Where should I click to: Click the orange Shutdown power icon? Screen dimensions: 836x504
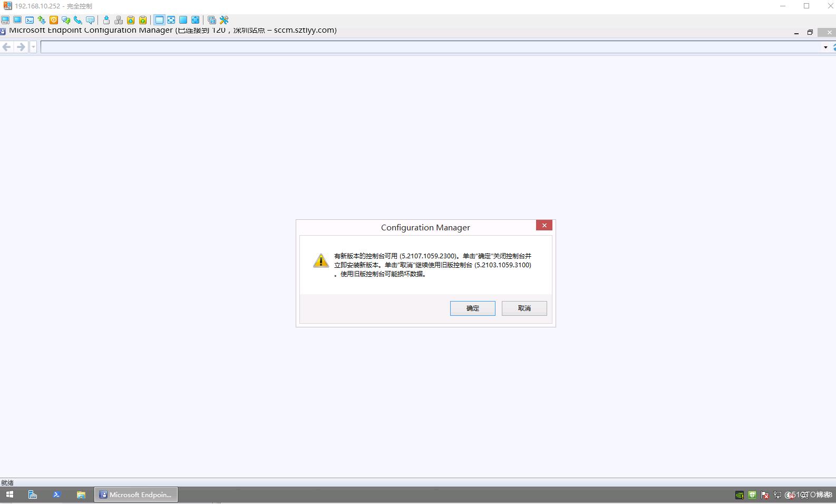pos(54,20)
